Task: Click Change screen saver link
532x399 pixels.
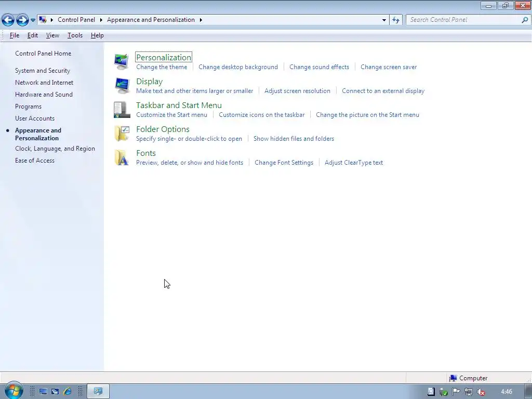Action: (x=389, y=67)
